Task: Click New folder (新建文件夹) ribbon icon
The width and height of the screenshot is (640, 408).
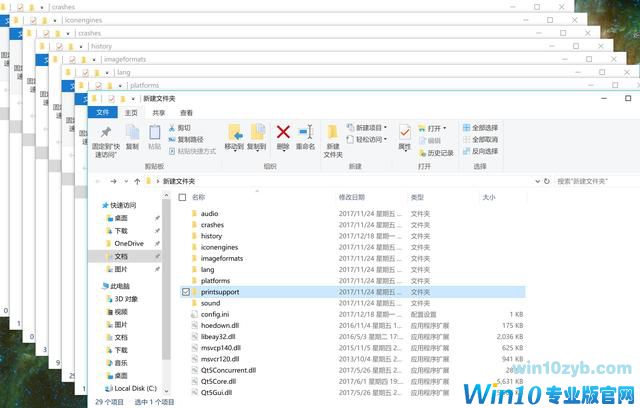Action: pyautogui.click(x=333, y=132)
